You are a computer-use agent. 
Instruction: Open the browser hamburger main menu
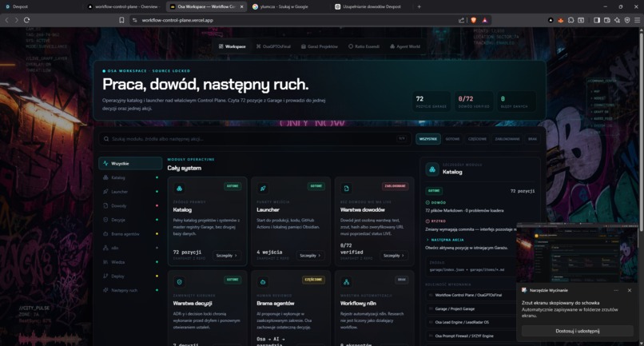pyautogui.click(x=637, y=20)
